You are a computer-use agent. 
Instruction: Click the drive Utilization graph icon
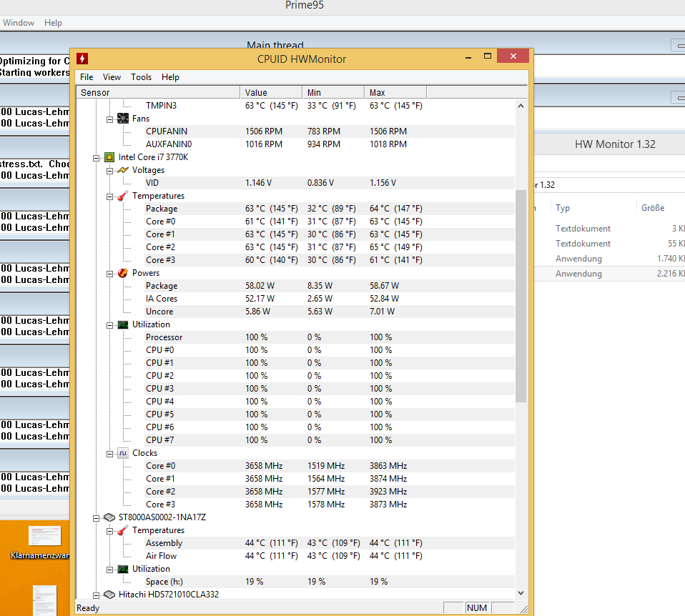123,570
